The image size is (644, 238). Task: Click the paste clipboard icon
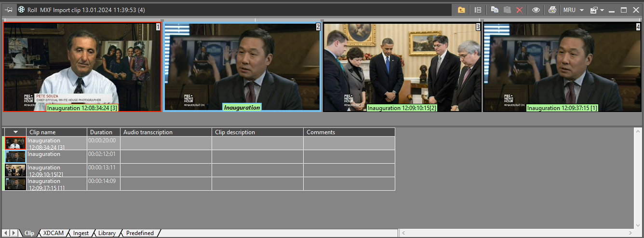click(507, 10)
